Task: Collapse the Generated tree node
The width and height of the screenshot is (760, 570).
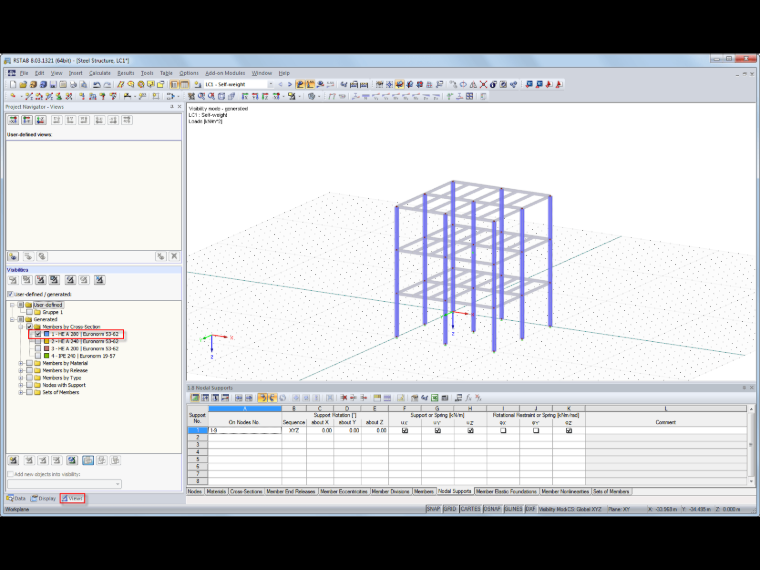Action: point(13,319)
